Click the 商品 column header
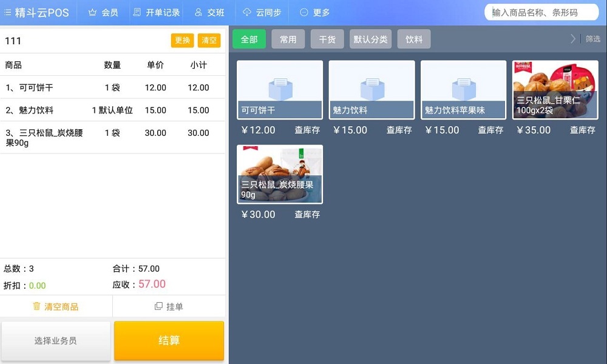The height and width of the screenshot is (364, 607). pos(13,65)
